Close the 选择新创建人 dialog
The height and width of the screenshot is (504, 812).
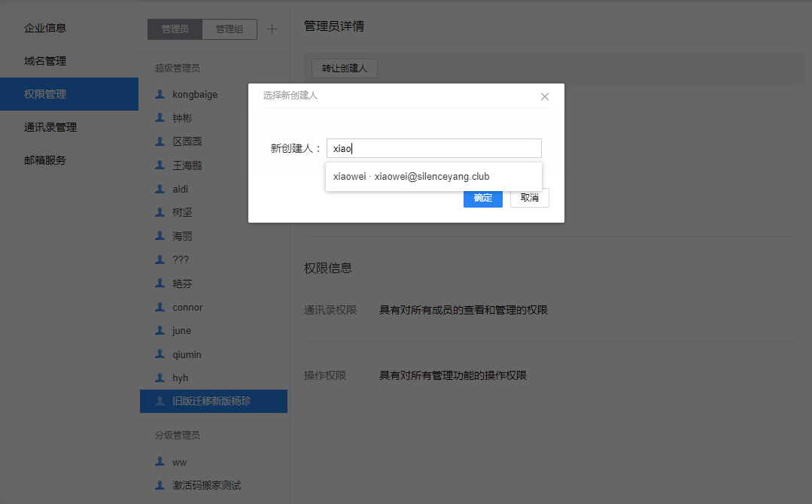coord(545,97)
